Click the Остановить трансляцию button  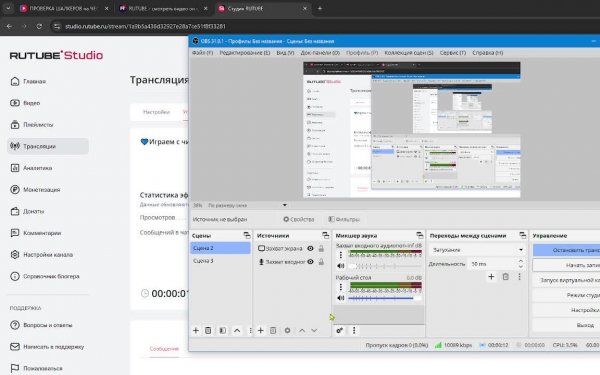[x=566, y=250]
